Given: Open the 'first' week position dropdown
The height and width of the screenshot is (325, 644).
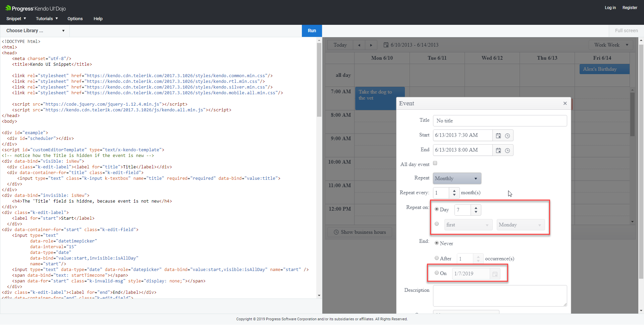Looking at the screenshot, I should pyautogui.click(x=468, y=225).
